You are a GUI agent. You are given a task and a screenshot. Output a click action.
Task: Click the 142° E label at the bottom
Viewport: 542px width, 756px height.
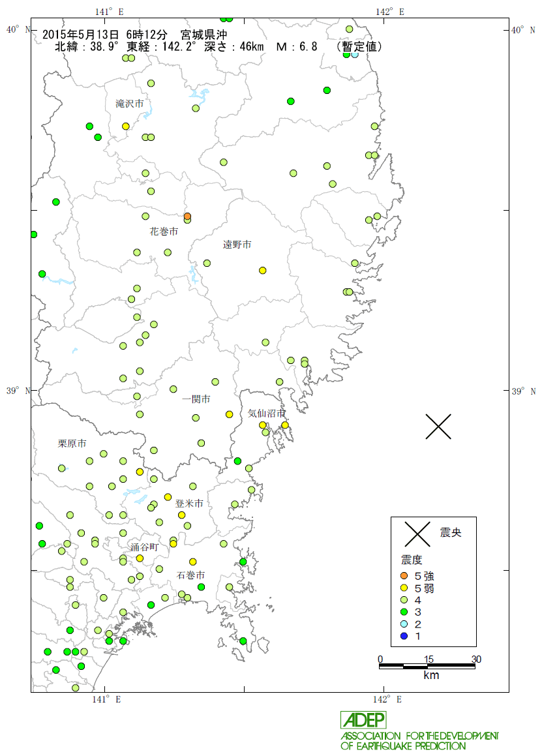(388, 699)
